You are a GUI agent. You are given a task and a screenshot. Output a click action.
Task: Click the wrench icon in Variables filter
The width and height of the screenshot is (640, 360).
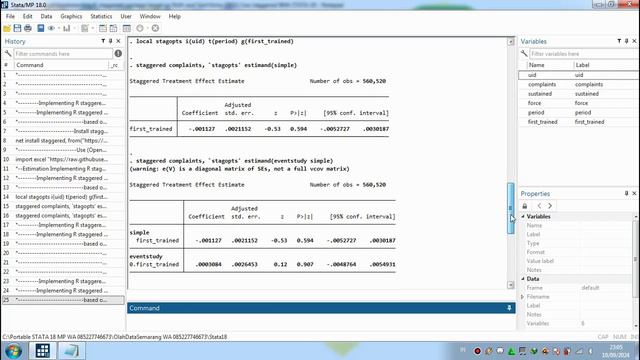524,53
